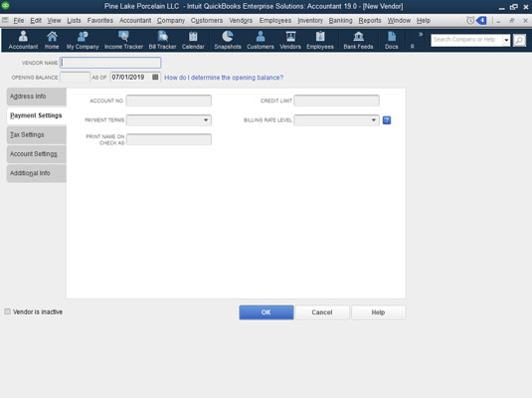The image size is (532, 398).
Task: Open the Calendar toolbar icon
Action: [193, 40]
